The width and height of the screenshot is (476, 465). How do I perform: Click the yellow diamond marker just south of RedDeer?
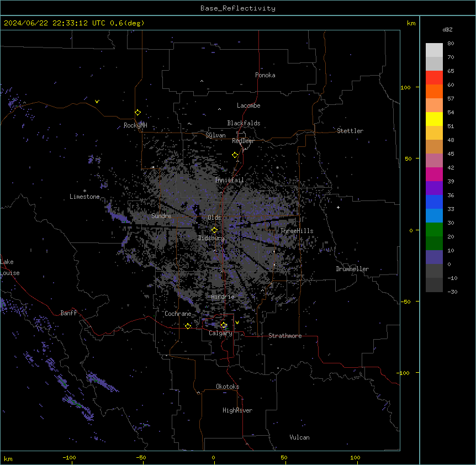235,155
